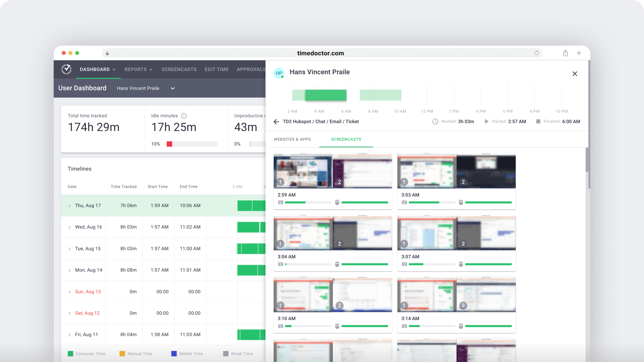Viewport: 644px width, 362px height.
Task: Click the back arrow beside TD2 Hubspot breadcrumb
Action: 276,122
